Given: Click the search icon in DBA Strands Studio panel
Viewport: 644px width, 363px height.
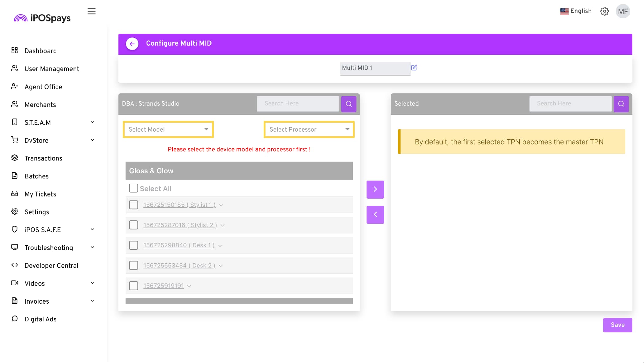Looking at the screenshot, I should 348,104.
